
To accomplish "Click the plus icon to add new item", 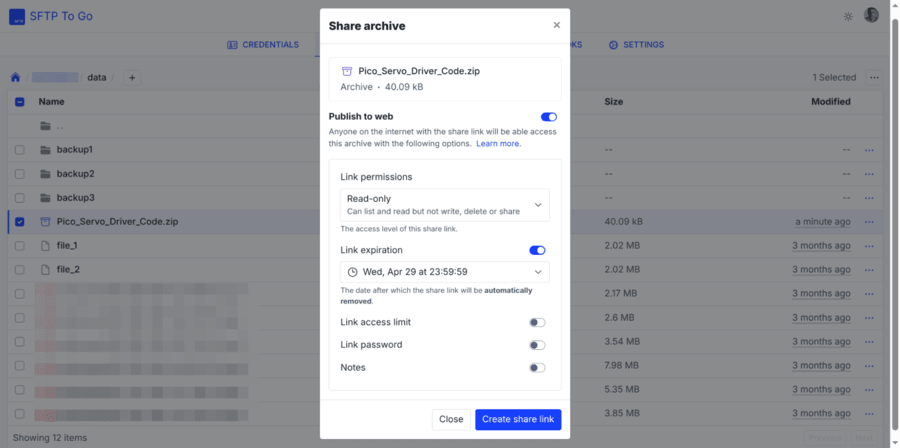I will pyautogui.click(x=132, y=77).
